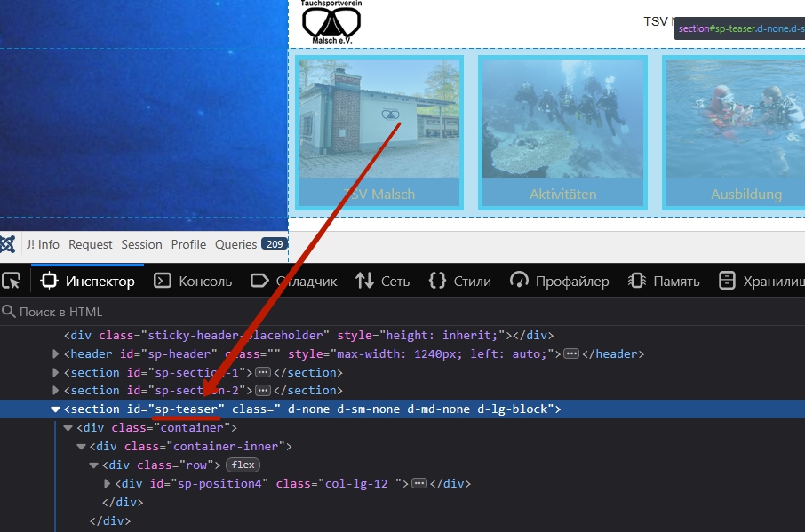
Task: Click the element picker icon in DevTools
Action: [12, 281]
